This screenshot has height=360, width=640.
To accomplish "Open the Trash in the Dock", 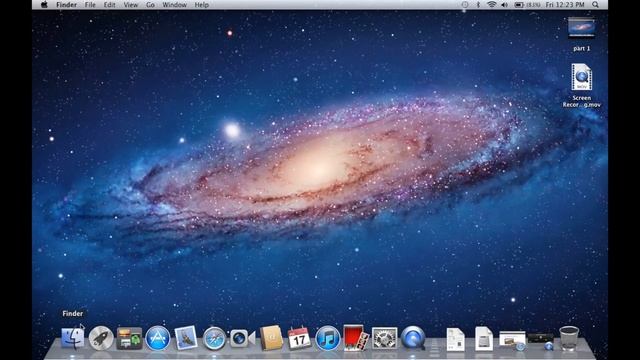I will point(569,338).
